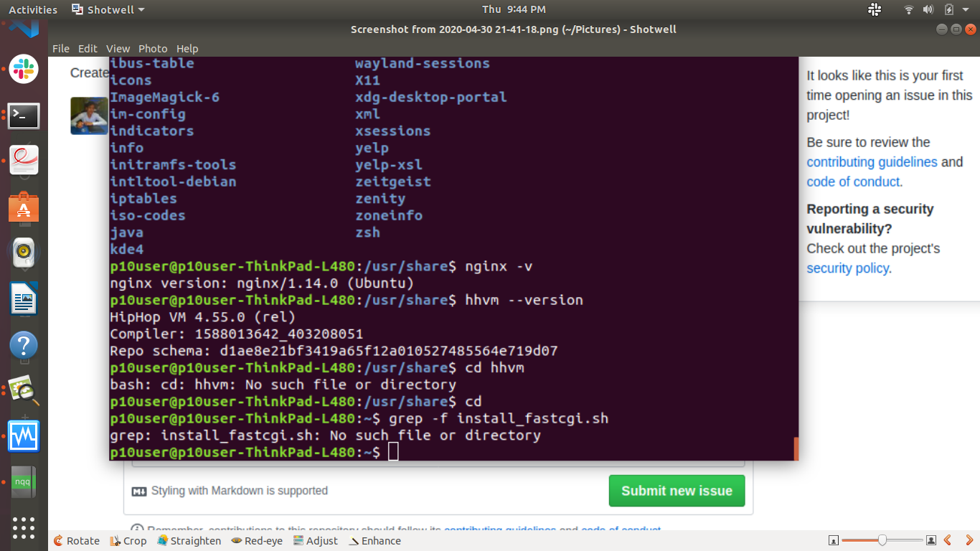The width and height of the screenshot is (980, 551).
Task: Open Notepadqq from the dock
Action: click(x=24, y=481)
